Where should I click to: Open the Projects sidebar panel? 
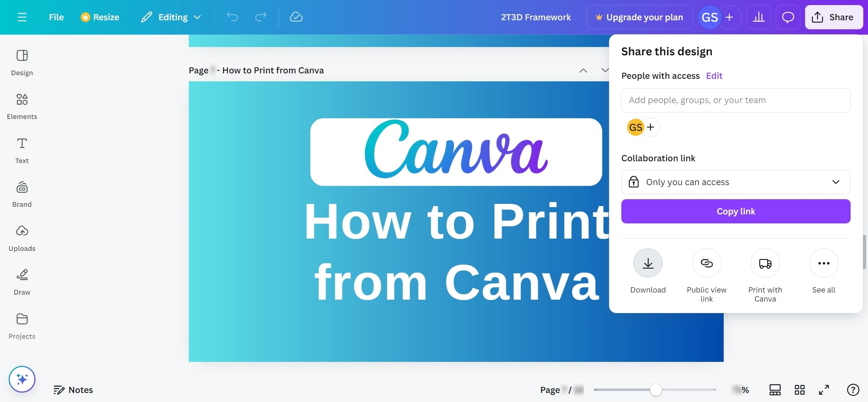22,326
